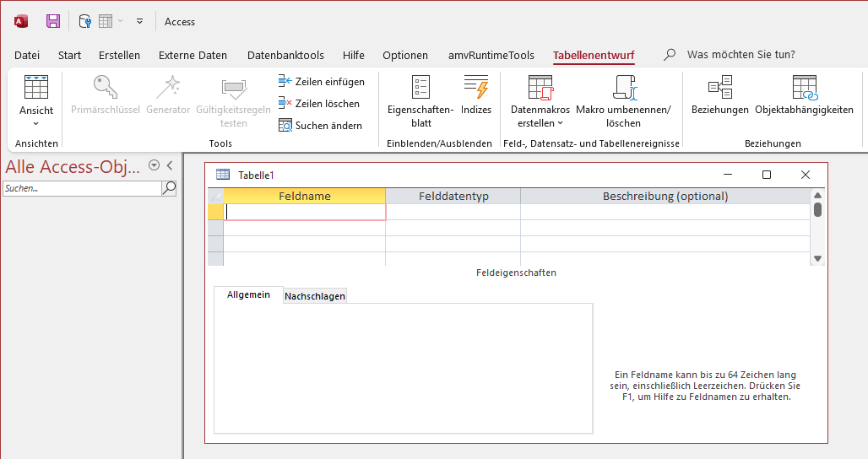Click the table view icon in quick access toolbar
The image size is (868, 459).
(106, 22)
